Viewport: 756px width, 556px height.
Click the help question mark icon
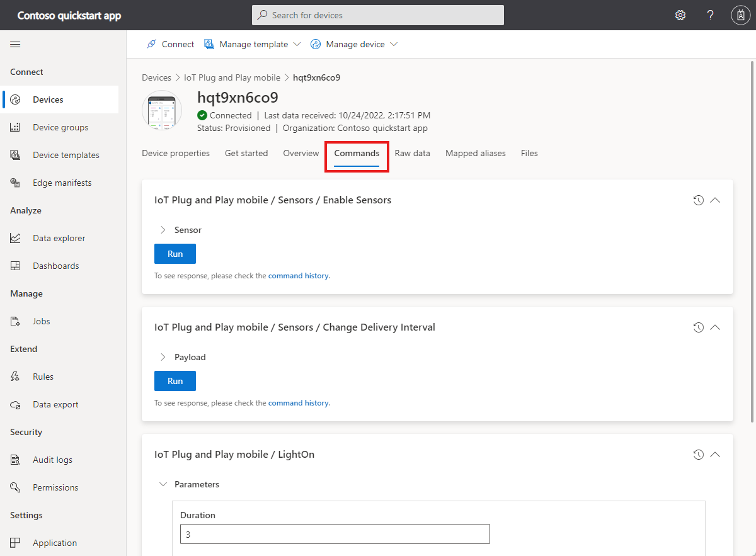click(x=710, y=15)
